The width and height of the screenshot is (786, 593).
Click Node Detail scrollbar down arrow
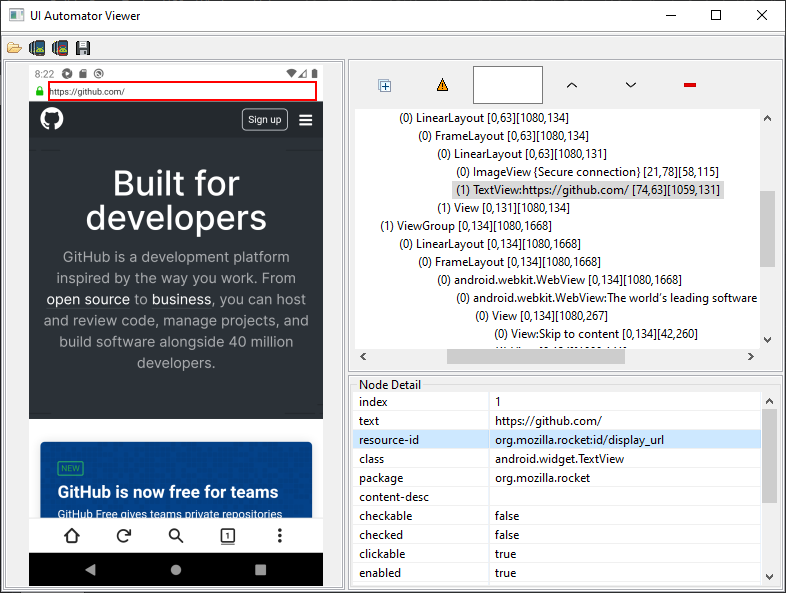coord(769,576)
